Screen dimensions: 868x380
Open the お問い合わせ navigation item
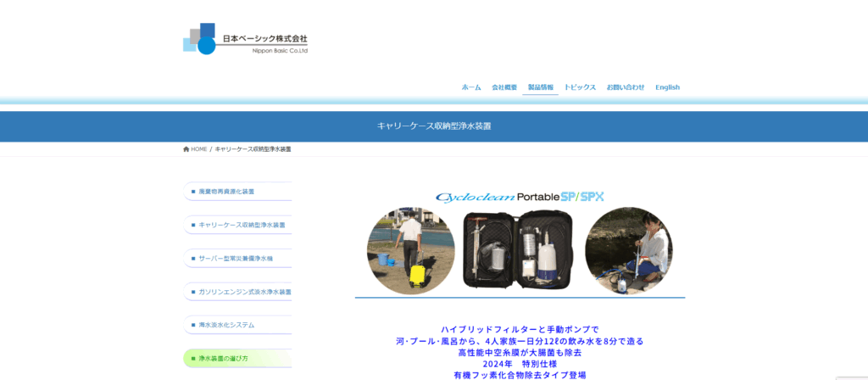pyautogui.click(x=626, y=87)
